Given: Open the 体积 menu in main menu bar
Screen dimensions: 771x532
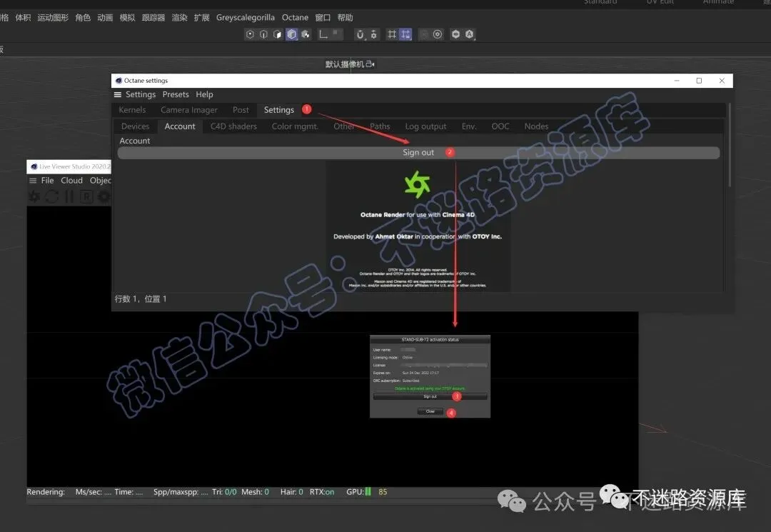Looking at the screenshot, I should [23, 18].
